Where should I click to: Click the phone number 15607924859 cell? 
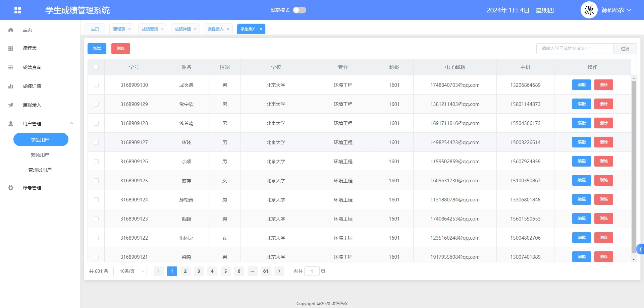525,162
